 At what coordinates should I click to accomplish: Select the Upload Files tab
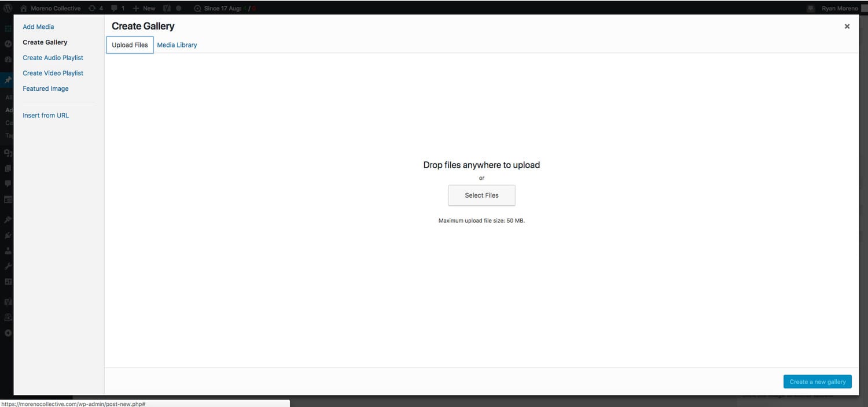tap(130, 45)
